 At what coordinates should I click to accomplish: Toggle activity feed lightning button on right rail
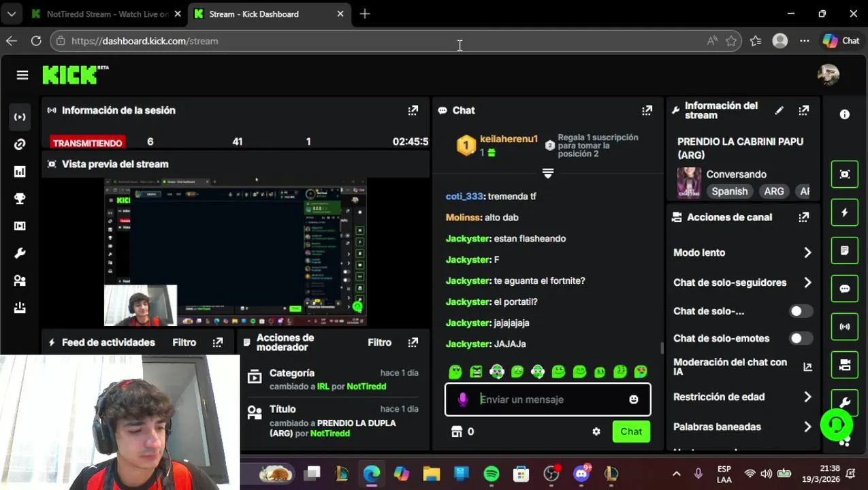point(845,212)
